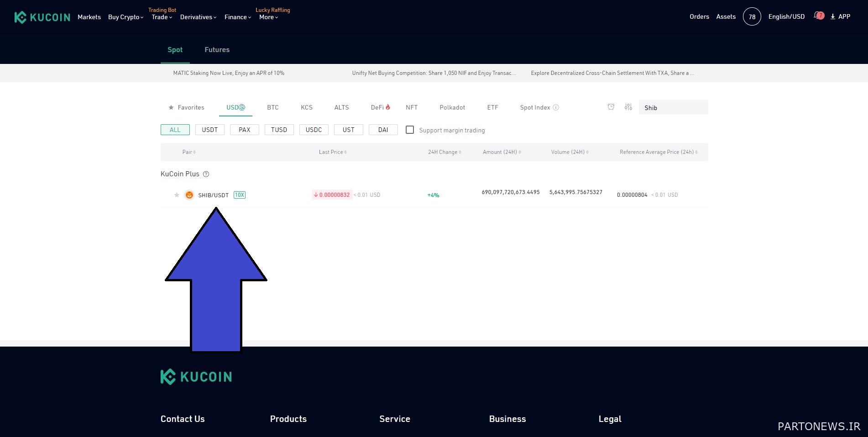The height and width of the screenshot is (437, 868).
Task: Click the 78 user avatar circle
Action: tap(752, 17)
